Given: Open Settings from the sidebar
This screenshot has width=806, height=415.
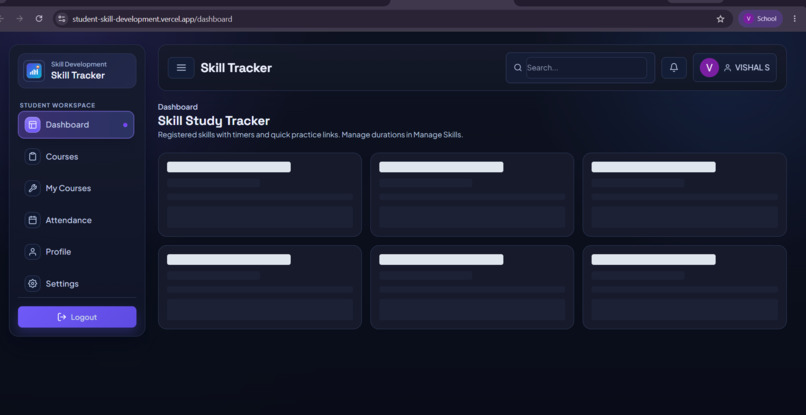Looking at the screenshot, I should (76, 283).
